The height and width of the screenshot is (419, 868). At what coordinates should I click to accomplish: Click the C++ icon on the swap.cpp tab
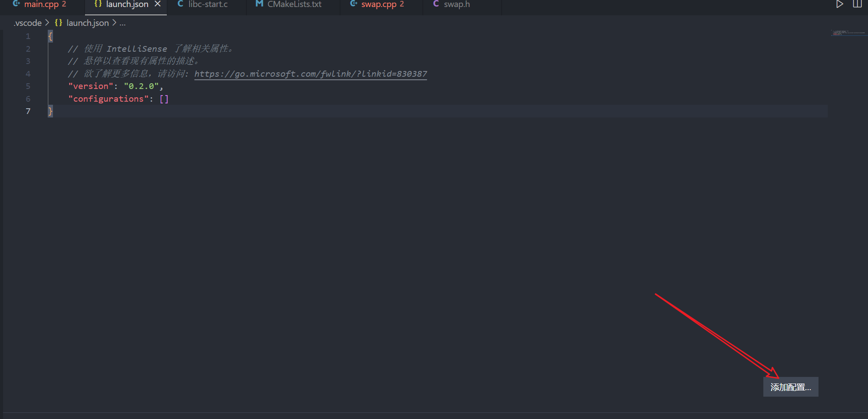coord(353,4)
